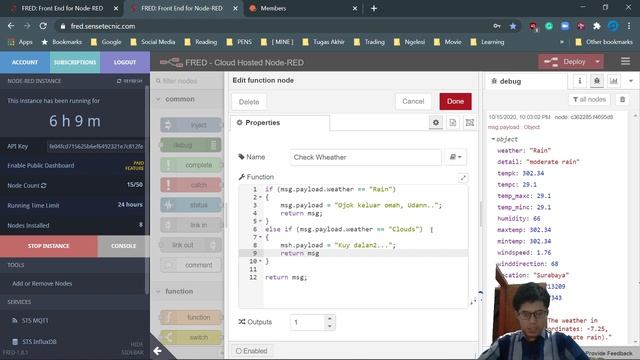
Task: Clear debug messages with trash icon
Action: coord(622,99)
